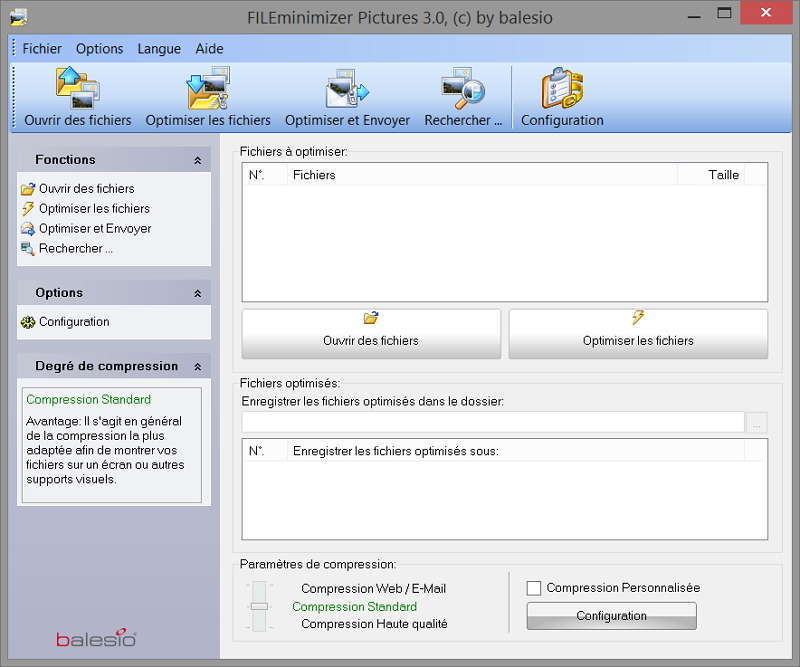Viewport: 800px width, 667px height.
Task: Maximize the FILEminimizer window
Action: [724, 13]
